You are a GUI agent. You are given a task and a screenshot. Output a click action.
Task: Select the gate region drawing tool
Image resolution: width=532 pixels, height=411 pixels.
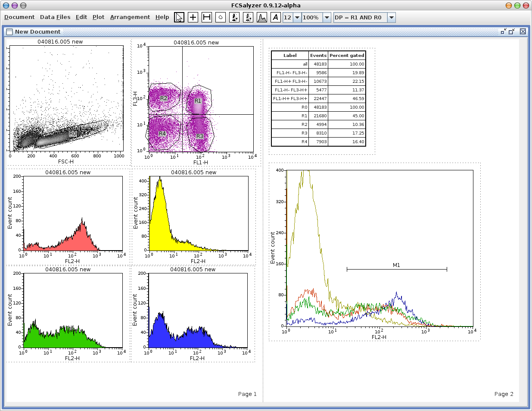point(221,17)
